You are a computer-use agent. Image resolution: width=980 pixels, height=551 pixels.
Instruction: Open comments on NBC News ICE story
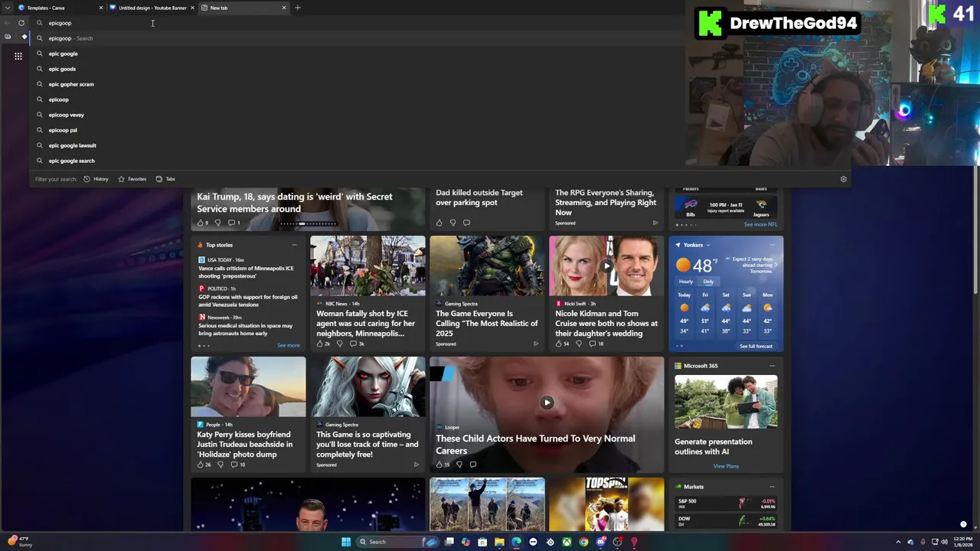tap(356, 344)
